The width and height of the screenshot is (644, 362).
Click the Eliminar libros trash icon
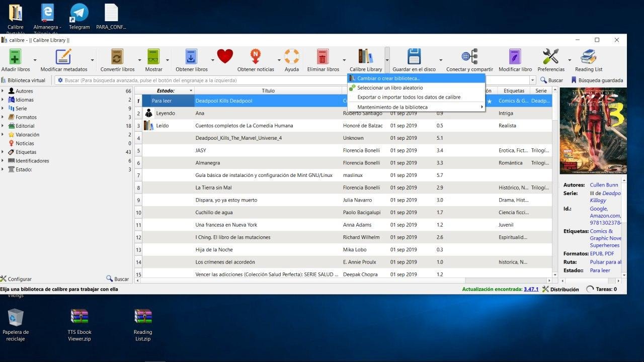(323, 56)
